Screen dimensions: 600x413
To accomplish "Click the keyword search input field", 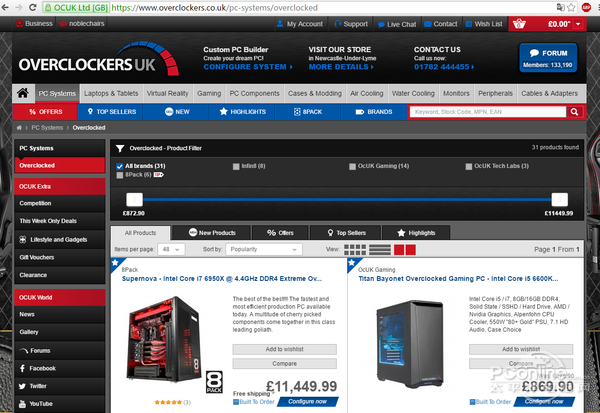I will tap(488, 112).
